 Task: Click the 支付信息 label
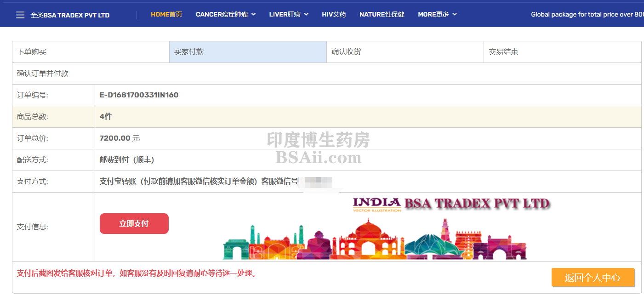[33, 227]
